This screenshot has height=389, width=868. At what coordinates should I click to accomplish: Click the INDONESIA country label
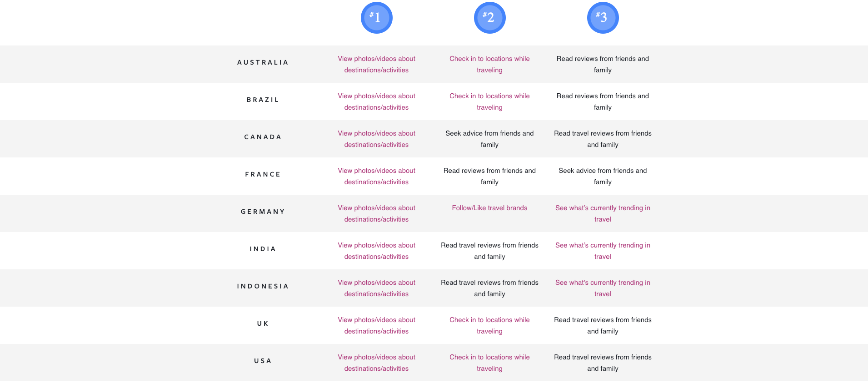[263, 286]
